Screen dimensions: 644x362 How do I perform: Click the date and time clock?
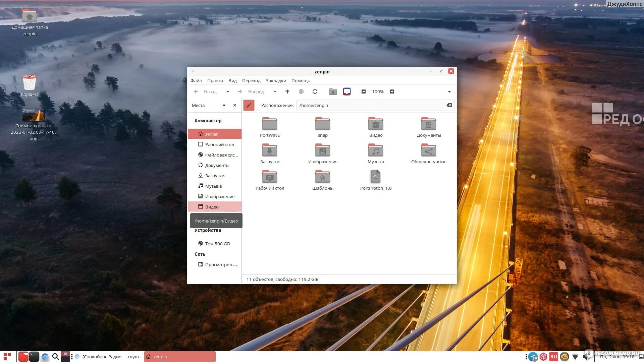(x=617, y=357)
